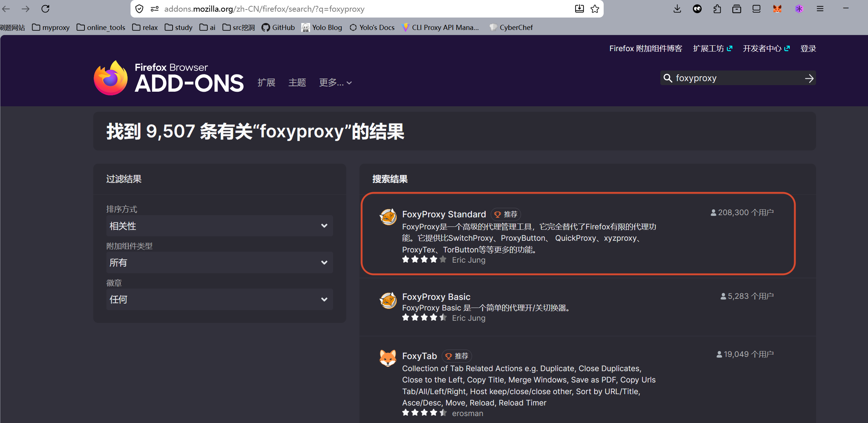Submit search with the arrow icon
This screenshot has width=868, height=423.
(x=809, y=78)
